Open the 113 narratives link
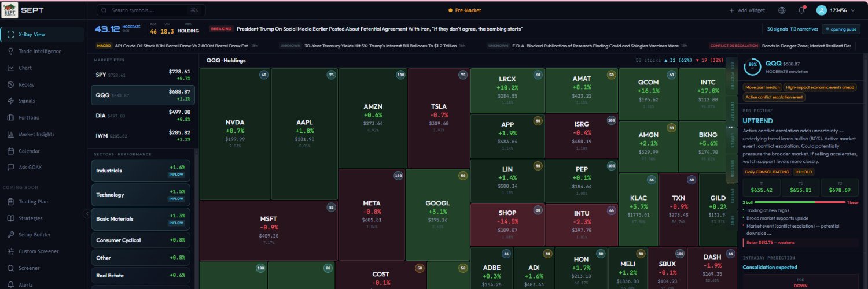Image resolution: width=868 pixels, height=289 pixels. [x=804, y=29]
